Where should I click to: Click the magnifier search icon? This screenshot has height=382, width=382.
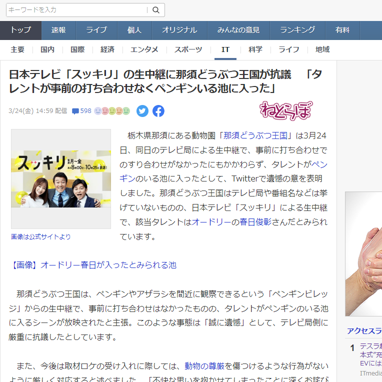[x=156, y=10]
